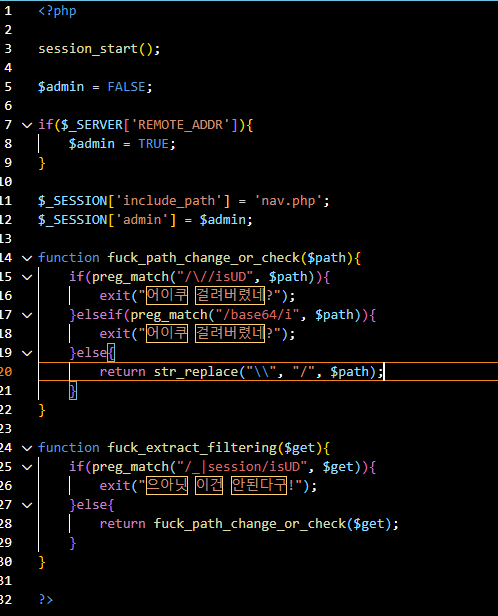Click $get parameter on line 24
Image resolution: width=498 pixels, height=616 pixels.
point(299,448)
